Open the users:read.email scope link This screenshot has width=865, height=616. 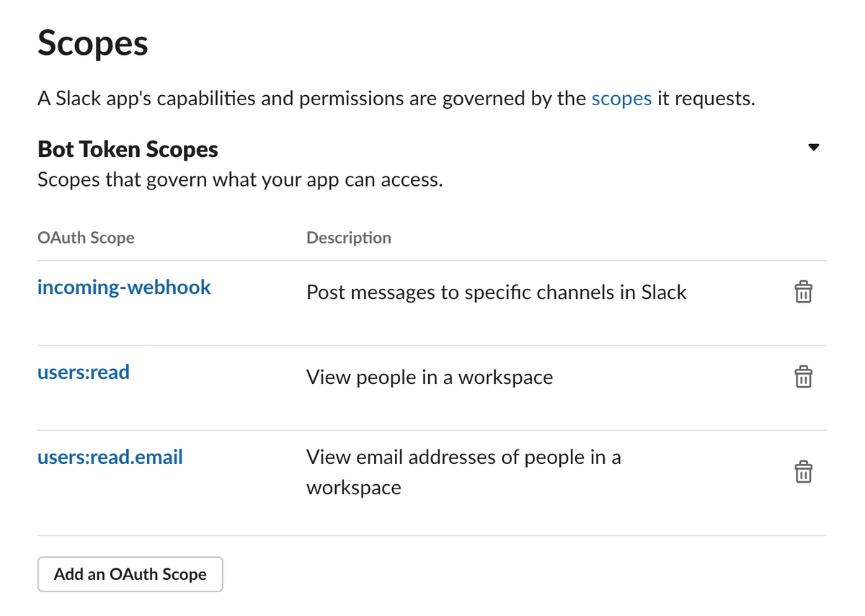[110, 457]
